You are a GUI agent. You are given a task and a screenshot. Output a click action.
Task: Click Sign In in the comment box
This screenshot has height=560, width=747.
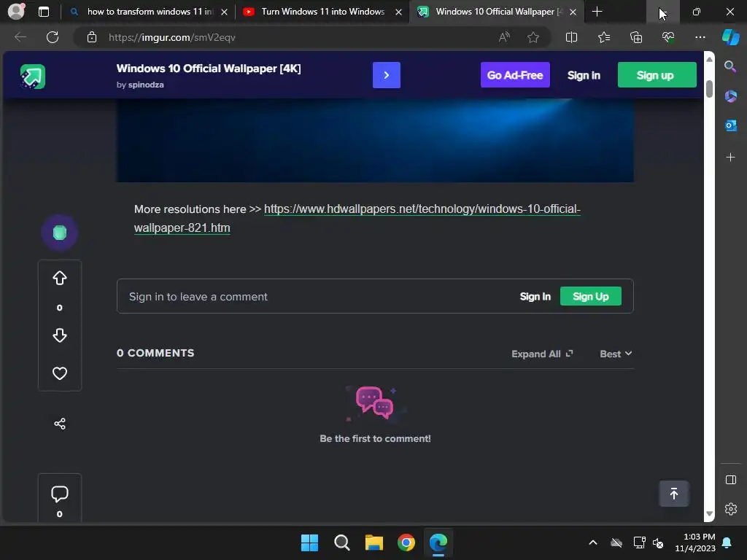click(535, 297)
